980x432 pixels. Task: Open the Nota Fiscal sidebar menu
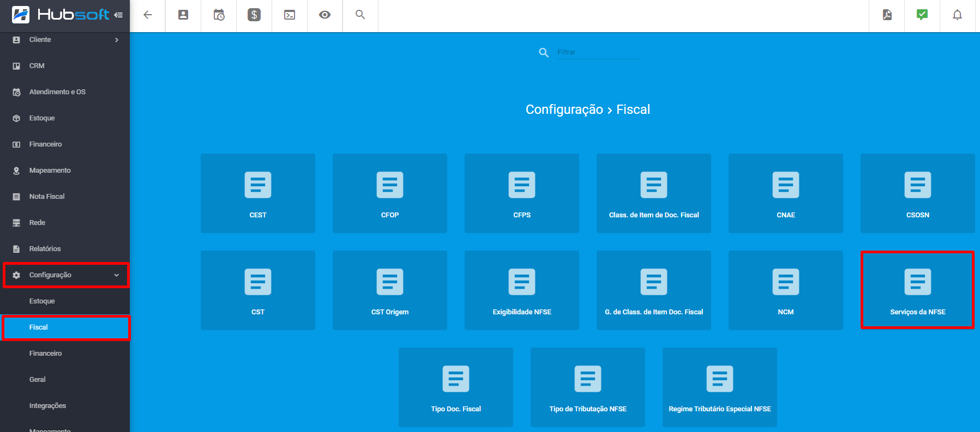point(65,197)
